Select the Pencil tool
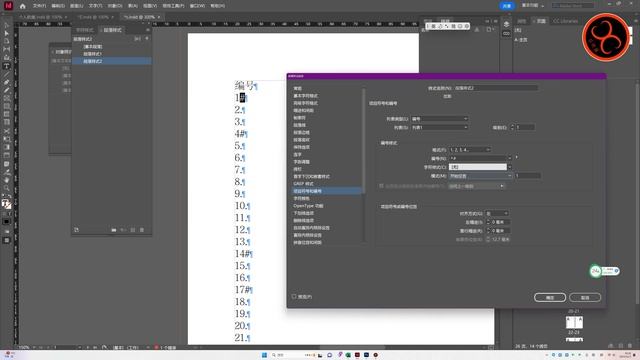 [7, 90]
